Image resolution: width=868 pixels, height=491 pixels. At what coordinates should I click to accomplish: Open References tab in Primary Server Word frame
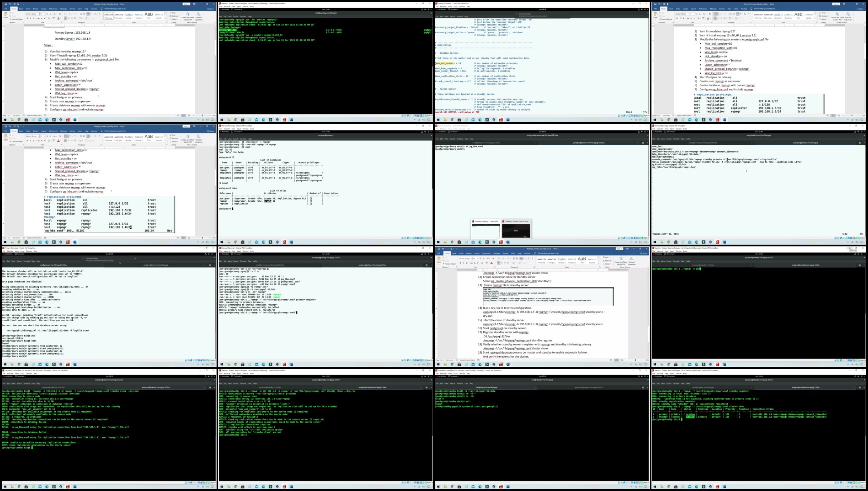click(53, 9)
